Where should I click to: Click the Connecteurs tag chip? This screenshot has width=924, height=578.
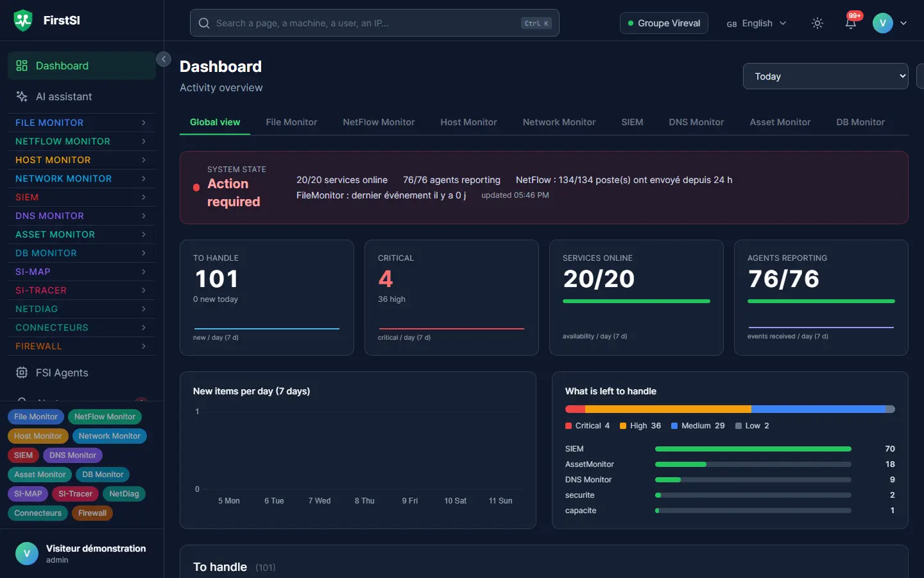38,513
